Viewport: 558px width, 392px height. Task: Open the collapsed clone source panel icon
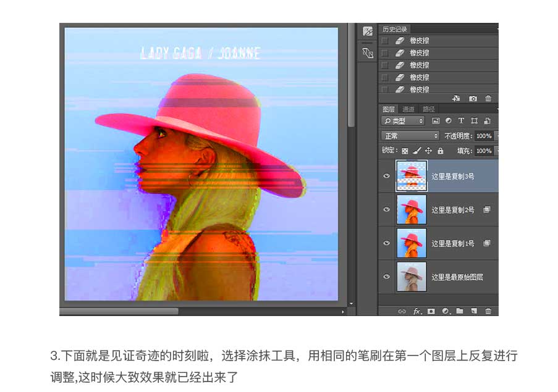click(368, 53)
